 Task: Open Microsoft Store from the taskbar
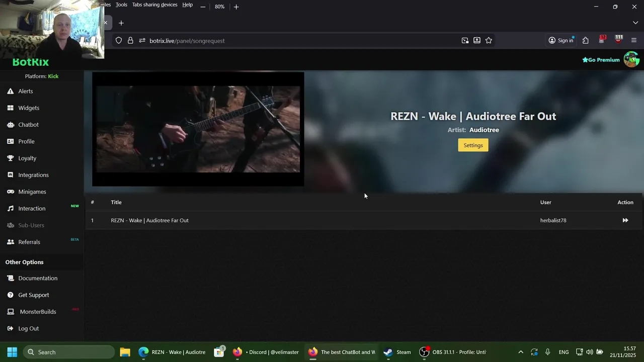(x=219, y=352)
